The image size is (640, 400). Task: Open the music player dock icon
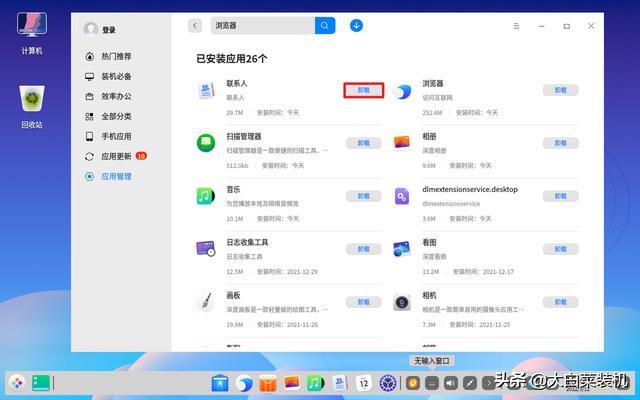pos(316,383)
